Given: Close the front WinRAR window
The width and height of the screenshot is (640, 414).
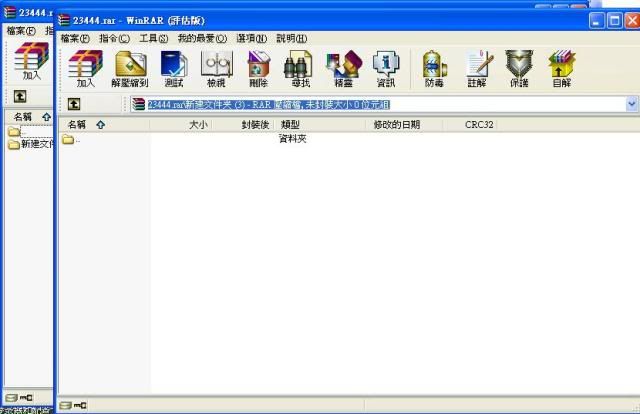Looking at the screenshot, I should [x=633, y=20].
